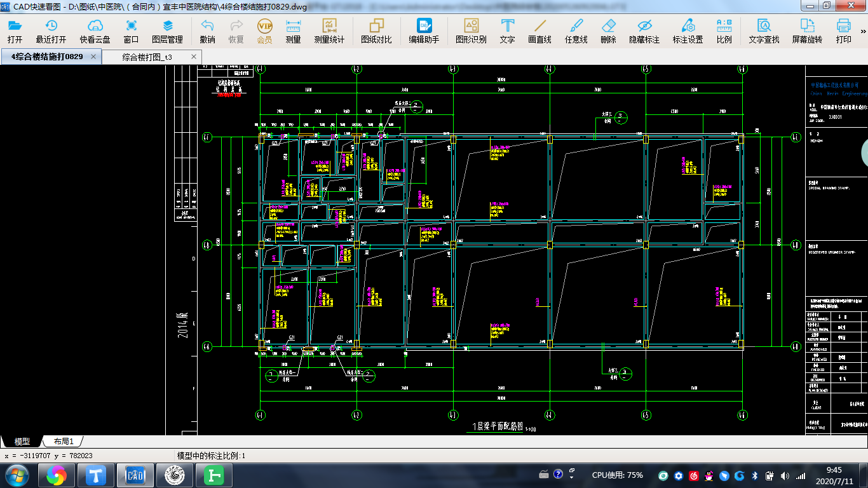Expand the toolbar overflow chevron »

pyautogui.click(x=863, y=30)
